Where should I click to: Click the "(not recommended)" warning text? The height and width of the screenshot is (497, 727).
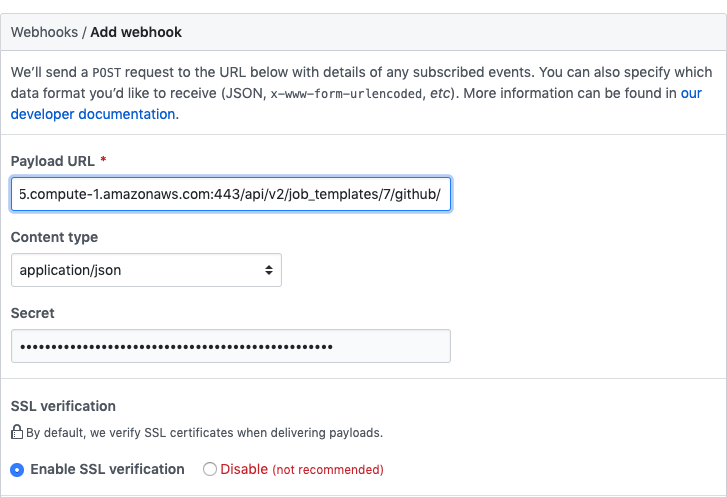click(328, 469)
